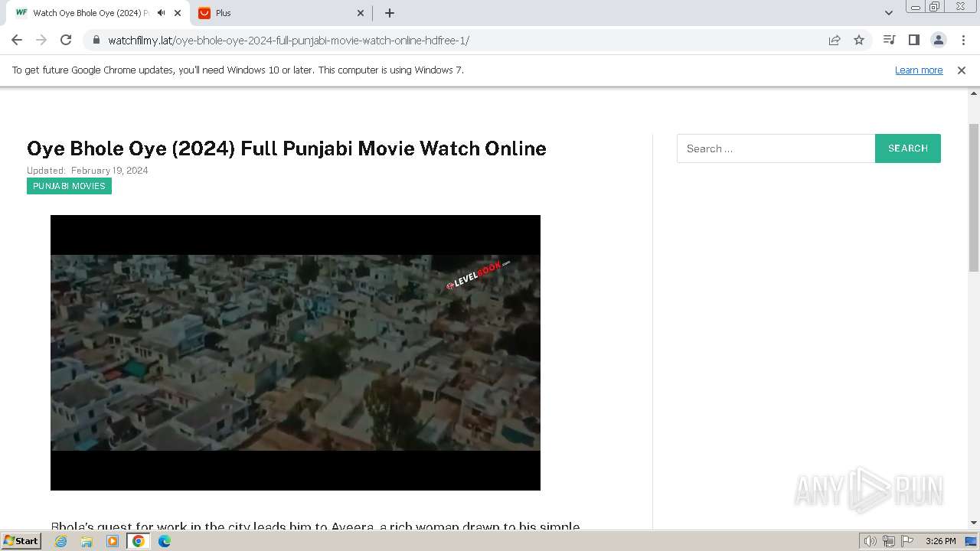Dismiss the Chrome update notification bar
Viewport: 980px width, 551px height.
point(962,70)
